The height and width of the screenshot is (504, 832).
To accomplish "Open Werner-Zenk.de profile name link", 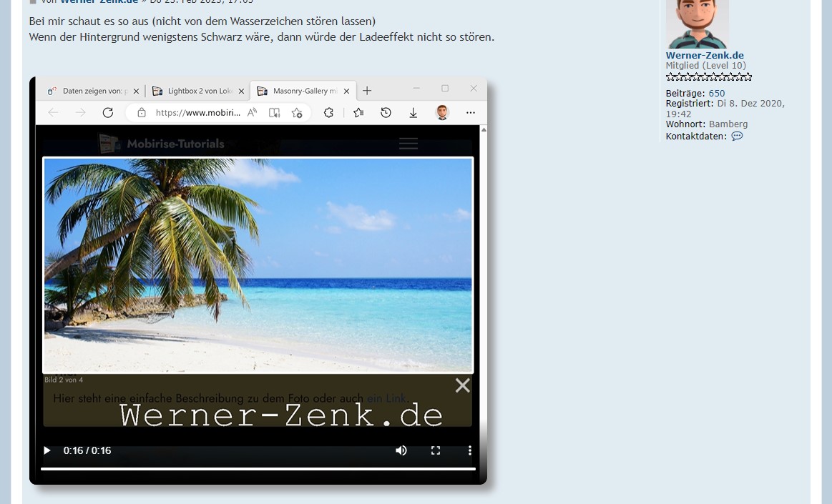I will click(705, 55).
